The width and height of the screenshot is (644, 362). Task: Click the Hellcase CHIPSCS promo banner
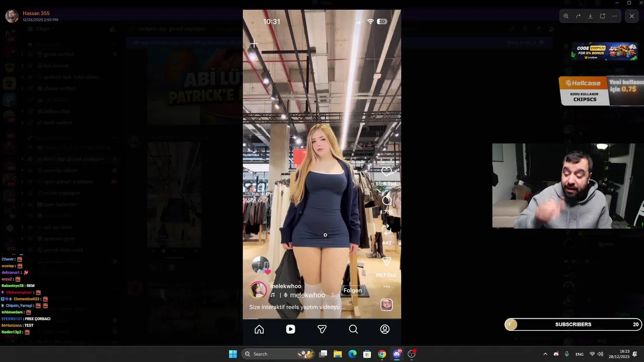click(x=601, y=91)
